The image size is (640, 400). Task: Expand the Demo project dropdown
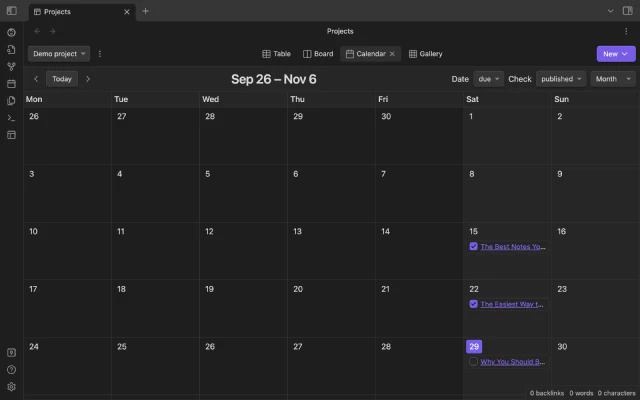58,54
